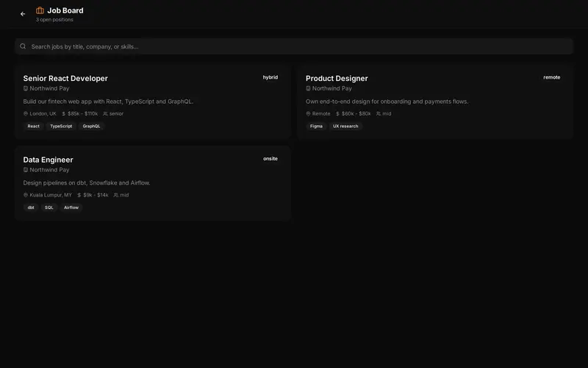Click Northwind Pay under Product Designer
The height and width of the screenshot is (368, 588).
click(x=332, y=88)
